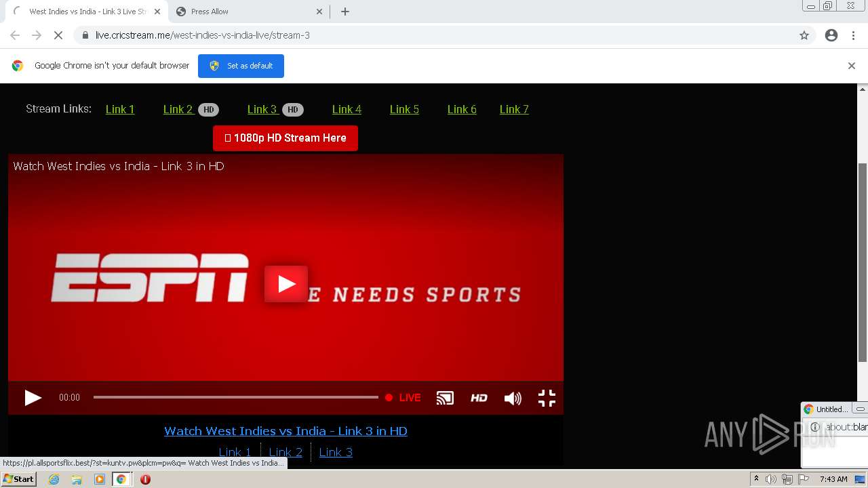The height and width of the screenshot is (488, 868).
Task: Open the red Opera-style taskbar icon
Action: 145,479
